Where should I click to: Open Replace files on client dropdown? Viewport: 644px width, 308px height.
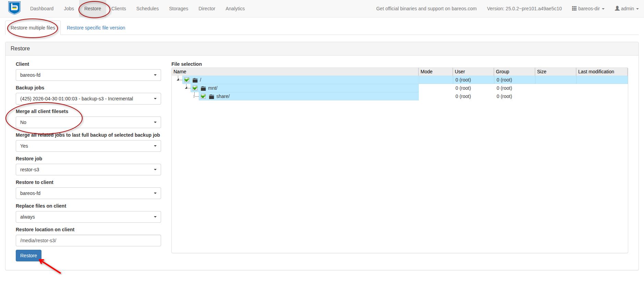point(88,217)
